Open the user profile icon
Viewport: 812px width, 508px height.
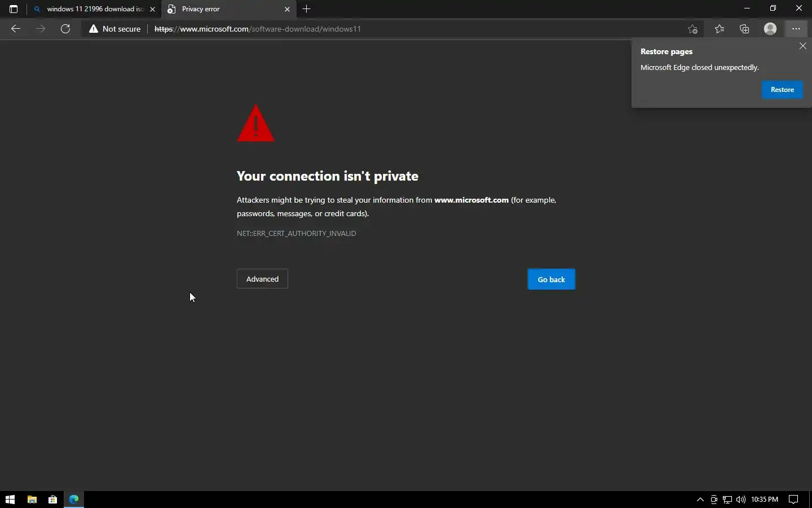770,29
